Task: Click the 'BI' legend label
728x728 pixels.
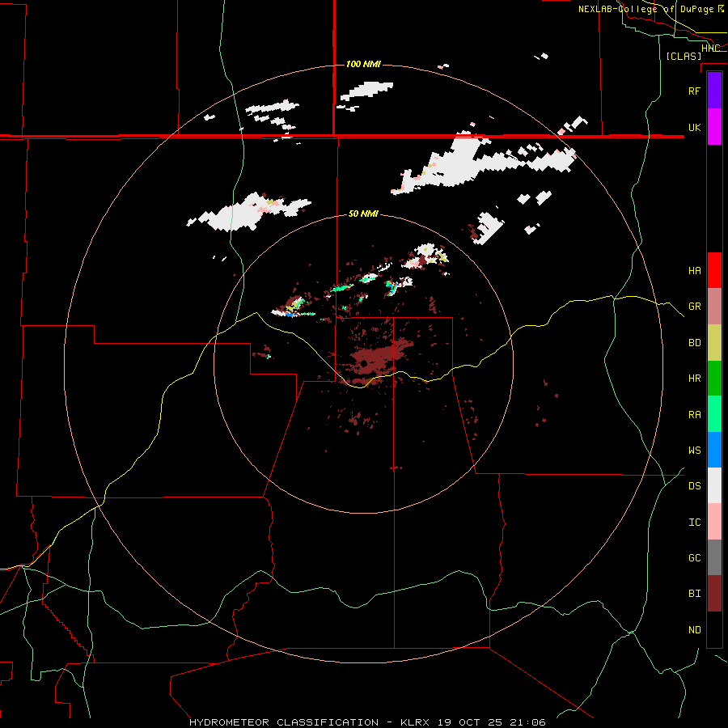Action: 694,594
